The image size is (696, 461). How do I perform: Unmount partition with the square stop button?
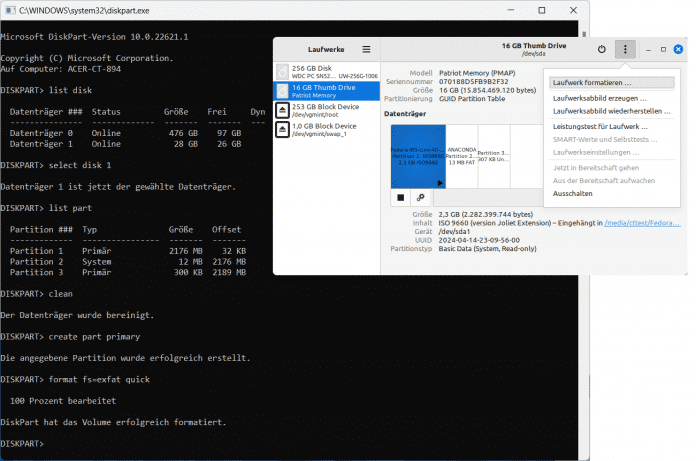pyautogui.click(x=400, y=197)
